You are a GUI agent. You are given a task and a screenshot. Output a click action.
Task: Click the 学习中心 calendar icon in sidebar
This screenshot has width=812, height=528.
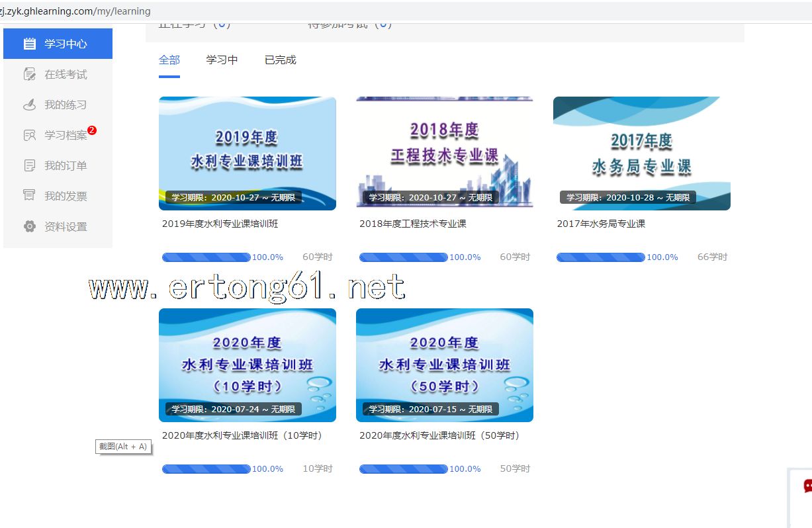tap(29, 44)
